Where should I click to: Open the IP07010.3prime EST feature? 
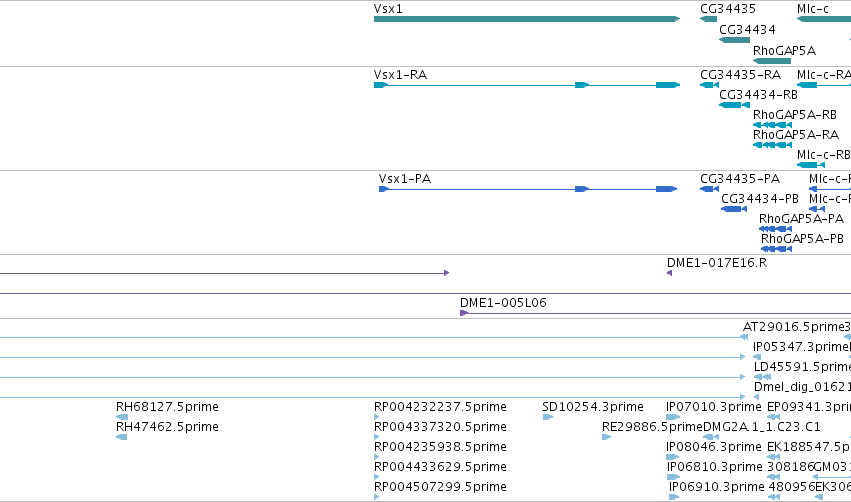[x=673, y=417]
